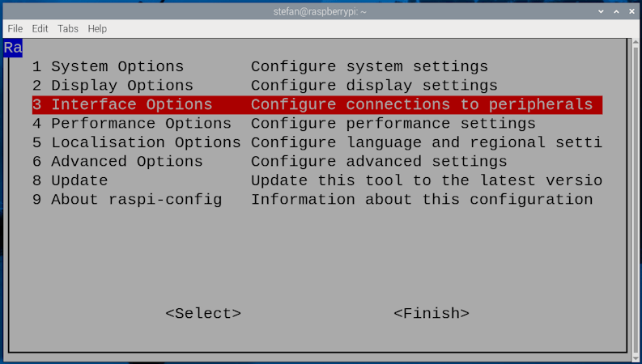The height and width of the screenshot is (364, 642).
Task: Minimize the terminal window
Action: (601, 11)
